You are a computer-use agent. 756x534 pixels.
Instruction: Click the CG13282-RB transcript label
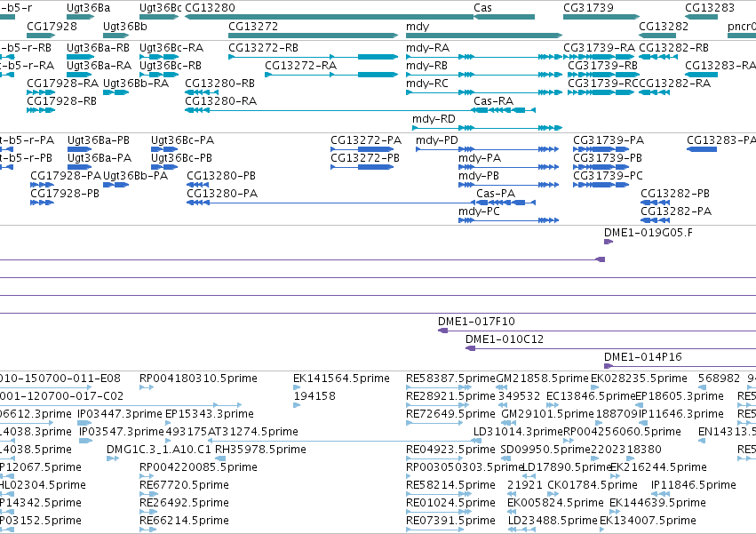pyautogui.click(x=673, y=48)
